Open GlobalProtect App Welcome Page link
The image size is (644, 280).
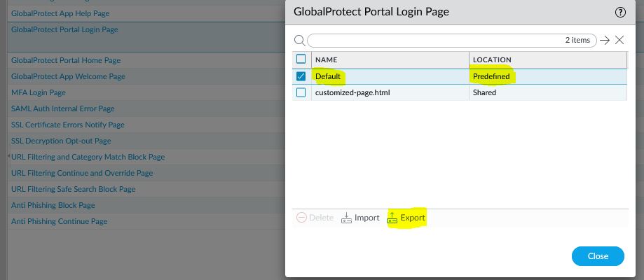(x=68, y=76)
